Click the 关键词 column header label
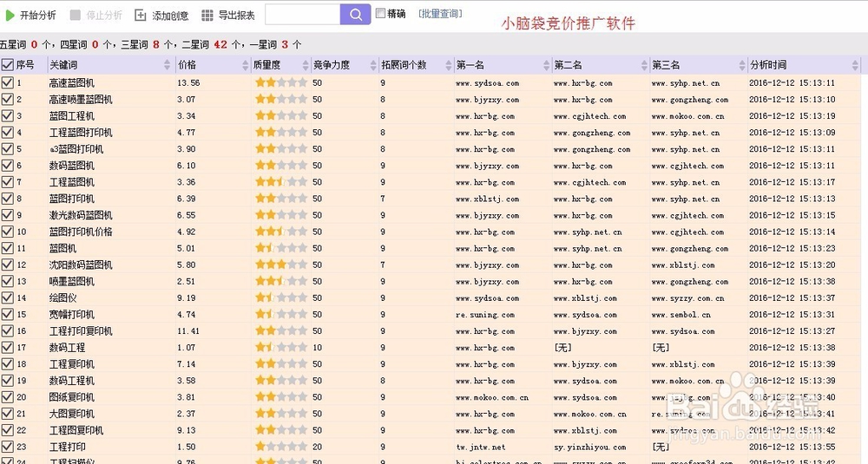Screen dimensions: 868x464 coord(63,65)
